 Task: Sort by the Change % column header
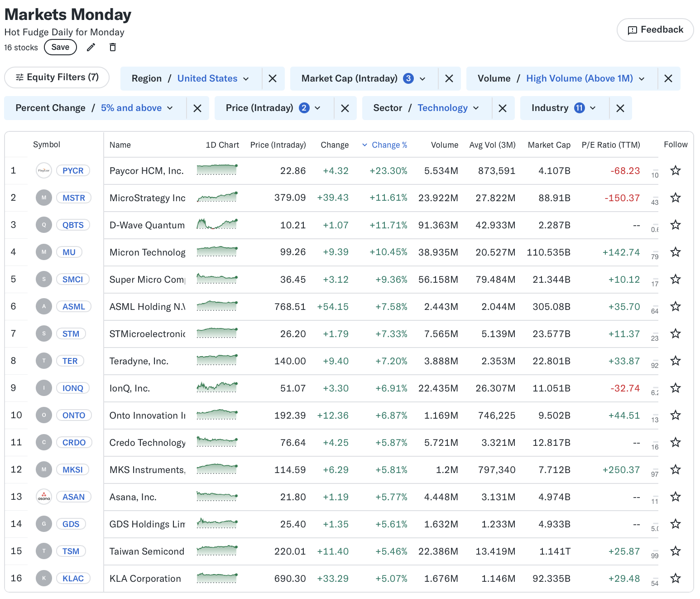pyautogui.click(x=389, y=145)
